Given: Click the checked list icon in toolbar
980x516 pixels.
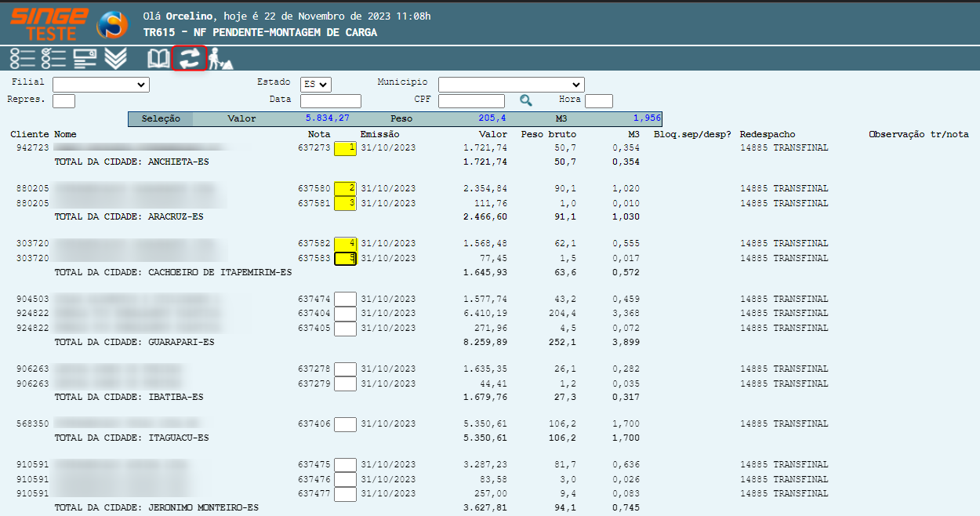Looking at the screenshot, I should (x=53, y=58).
